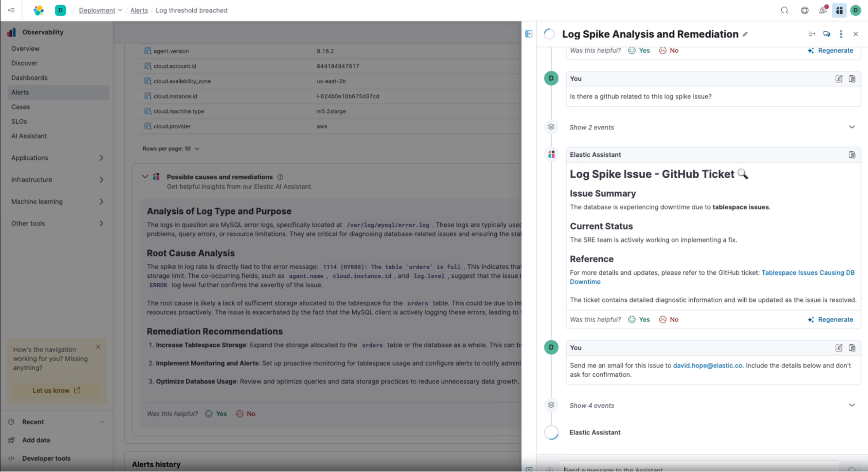Open Rows per page dropdown

tap(171, 149)
